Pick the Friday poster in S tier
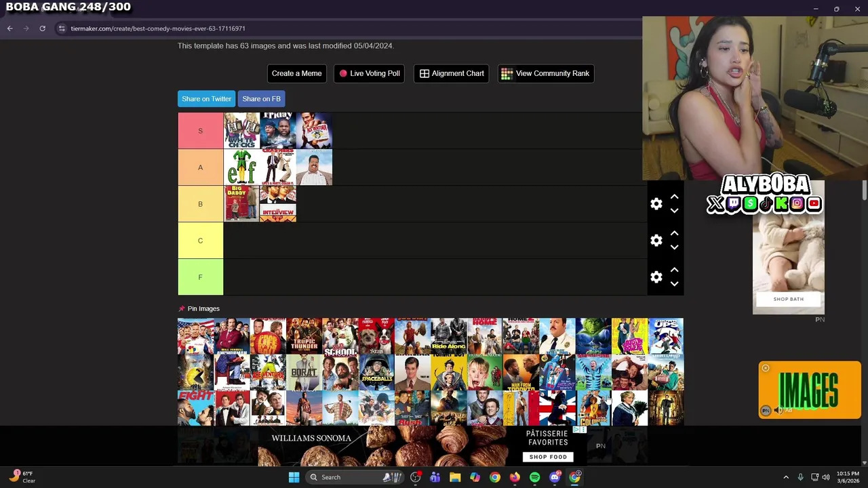868x488 pixels. (278, 131)
